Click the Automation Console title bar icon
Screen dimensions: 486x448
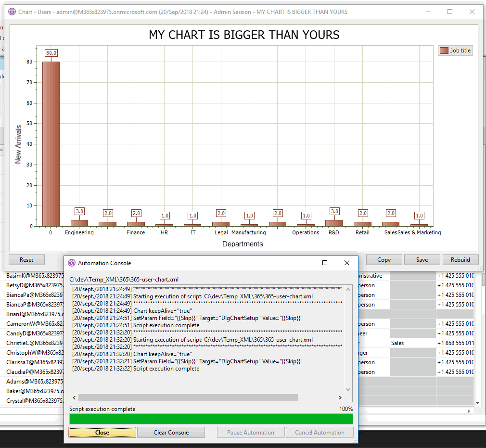pyautogui.click(x=72, y=263)
